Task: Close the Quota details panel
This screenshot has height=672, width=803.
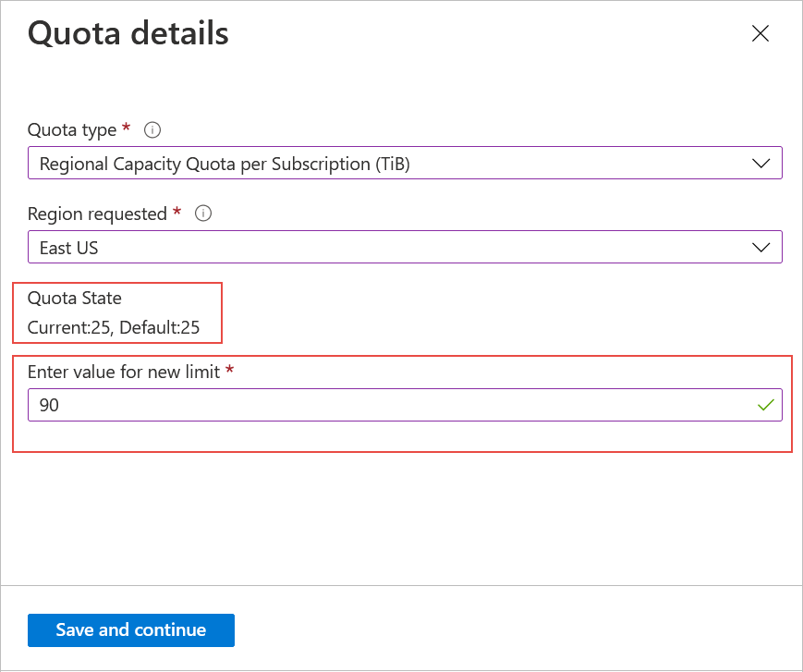Action: point(760,34)
